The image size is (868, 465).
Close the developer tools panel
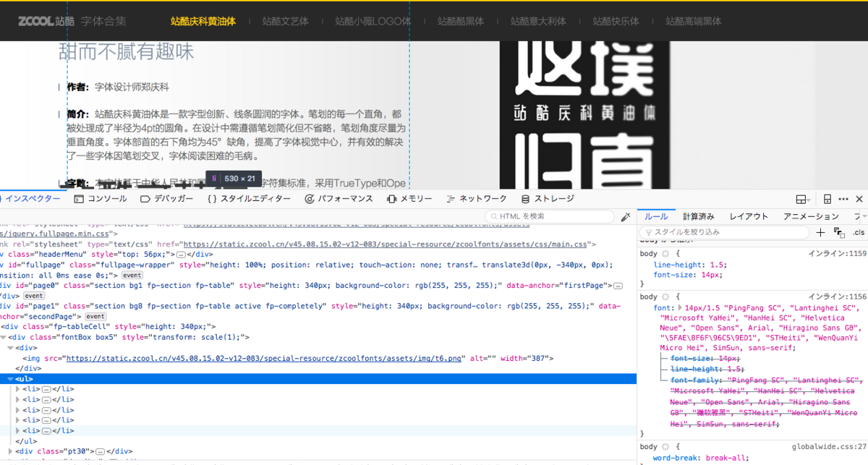(859, 199)
